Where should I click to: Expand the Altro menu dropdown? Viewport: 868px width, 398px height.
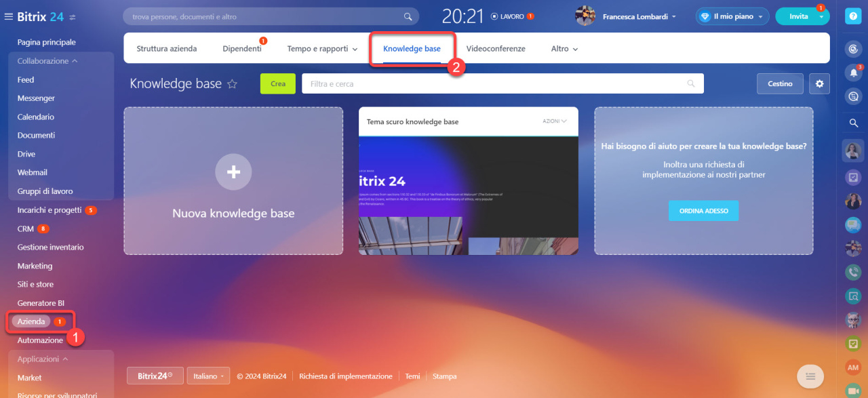564,48
